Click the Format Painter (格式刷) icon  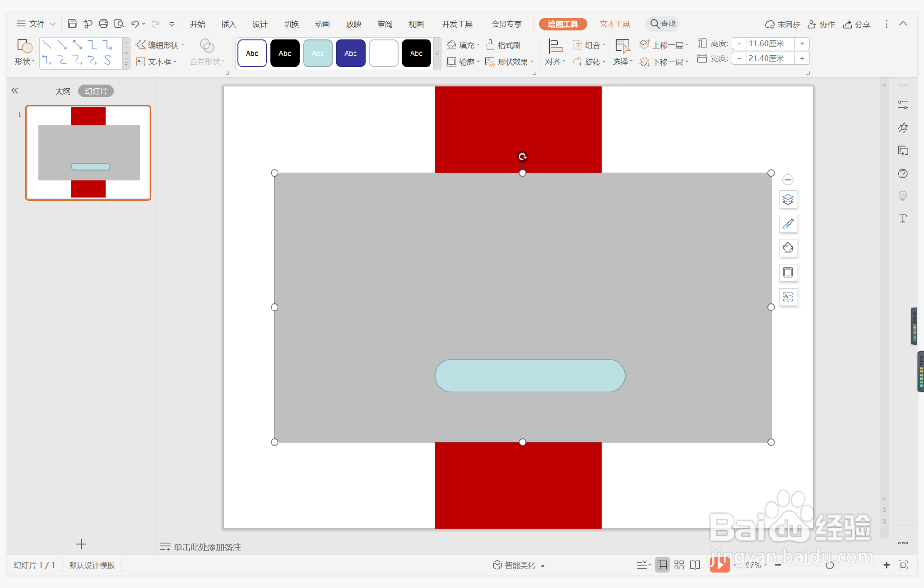click(503, 45)
